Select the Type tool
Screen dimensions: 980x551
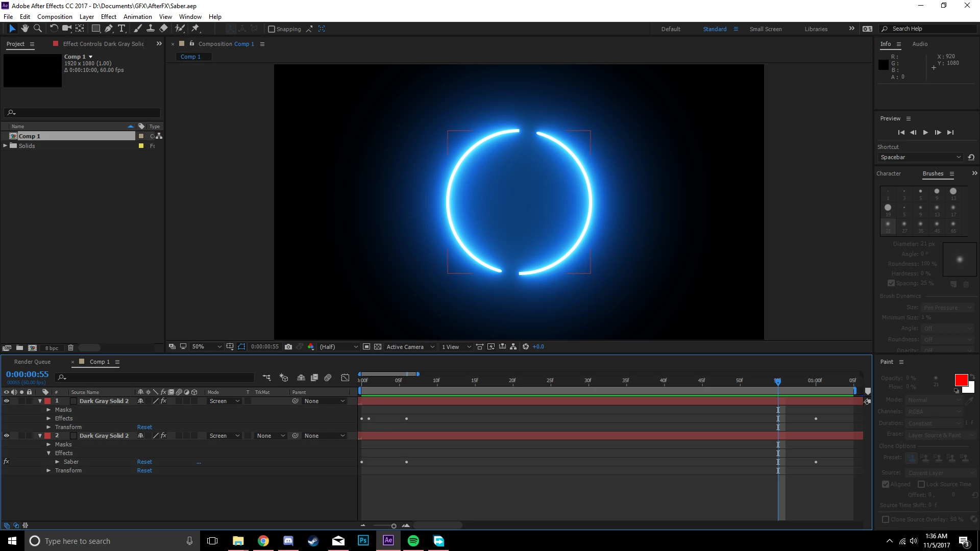pyautogui.click(x=121, y=29)
